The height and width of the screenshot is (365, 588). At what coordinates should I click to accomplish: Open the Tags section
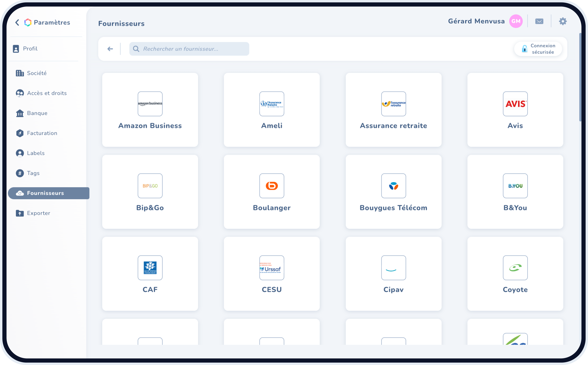[x=33, y=173]
